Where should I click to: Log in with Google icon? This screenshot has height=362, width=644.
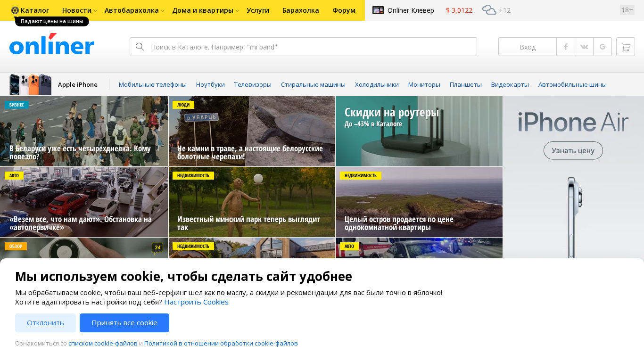coord(603,47)
